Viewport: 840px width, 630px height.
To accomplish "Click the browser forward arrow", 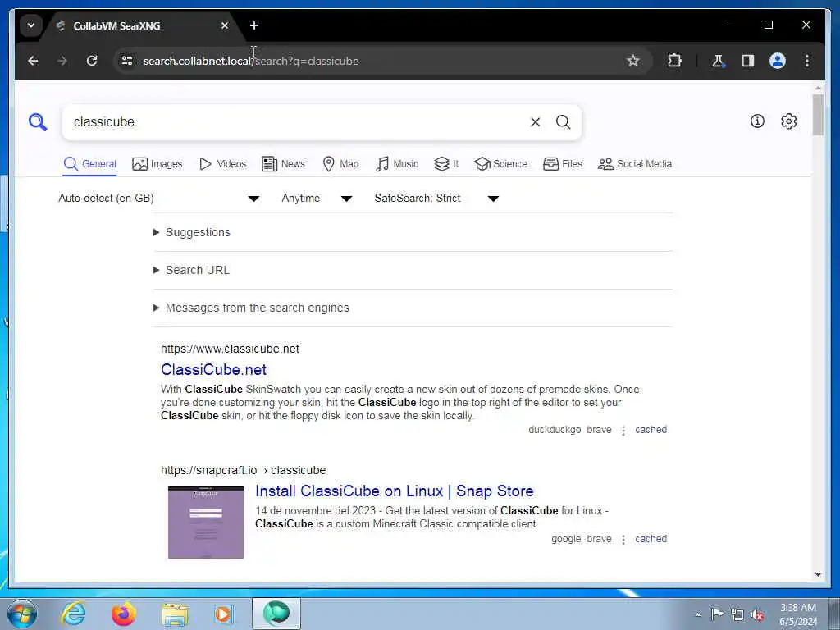I will [x=62, y=61].
